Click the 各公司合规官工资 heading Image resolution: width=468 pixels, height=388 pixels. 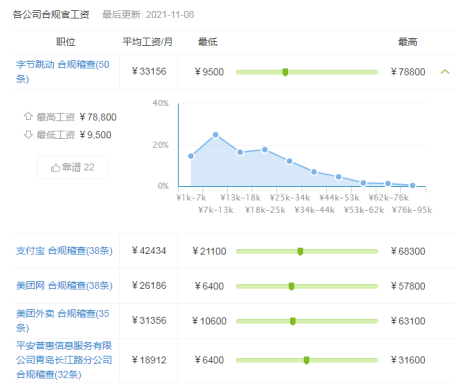[x=51, y=15]
